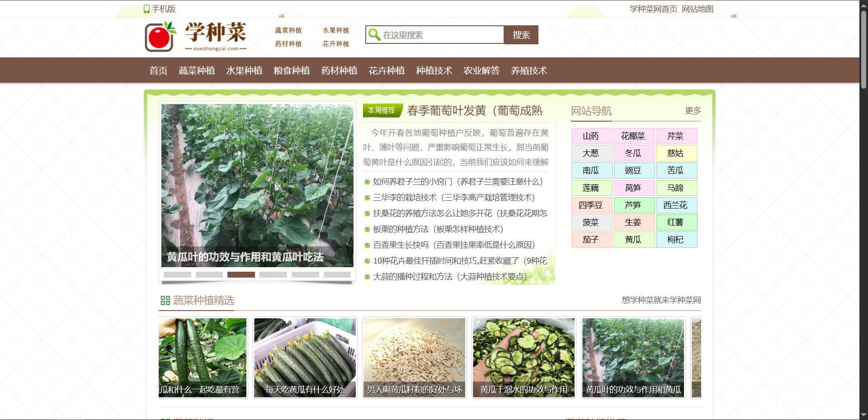Click the 搜索 search button
The width and height of the screenshot is (868, 420).
[x=521, y=35]
